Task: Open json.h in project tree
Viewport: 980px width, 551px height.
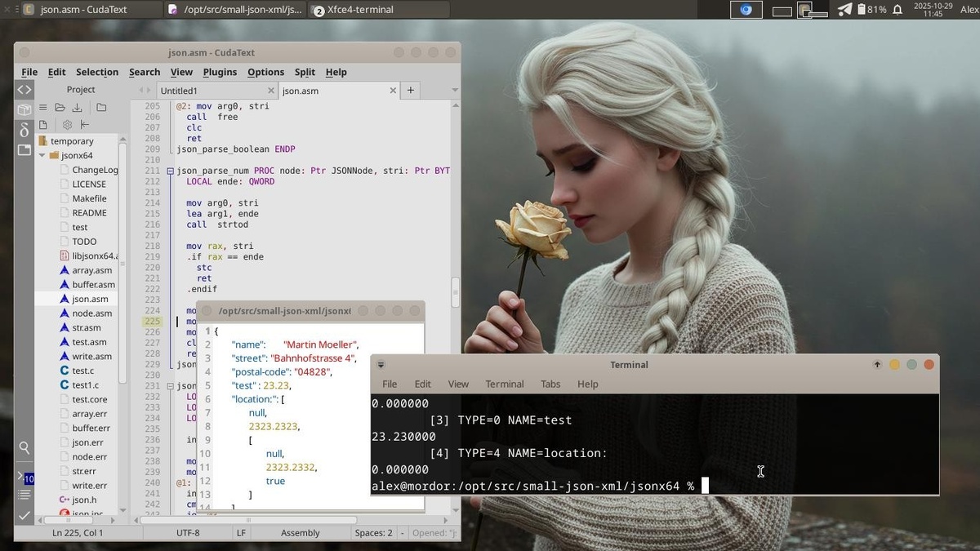Action: (x=83, y=500)
